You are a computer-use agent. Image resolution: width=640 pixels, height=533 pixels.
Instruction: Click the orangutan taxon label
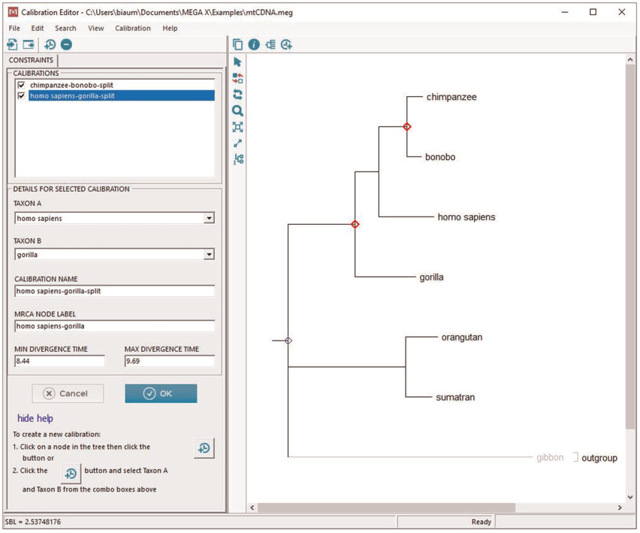coord(462,338)
